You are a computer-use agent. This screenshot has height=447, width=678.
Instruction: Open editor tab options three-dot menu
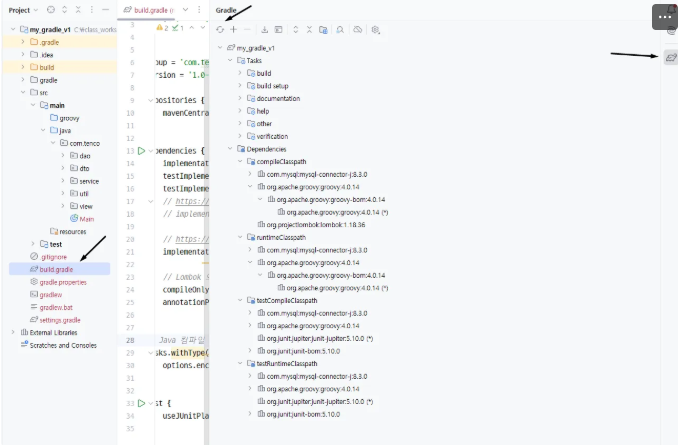click(199, 10)
